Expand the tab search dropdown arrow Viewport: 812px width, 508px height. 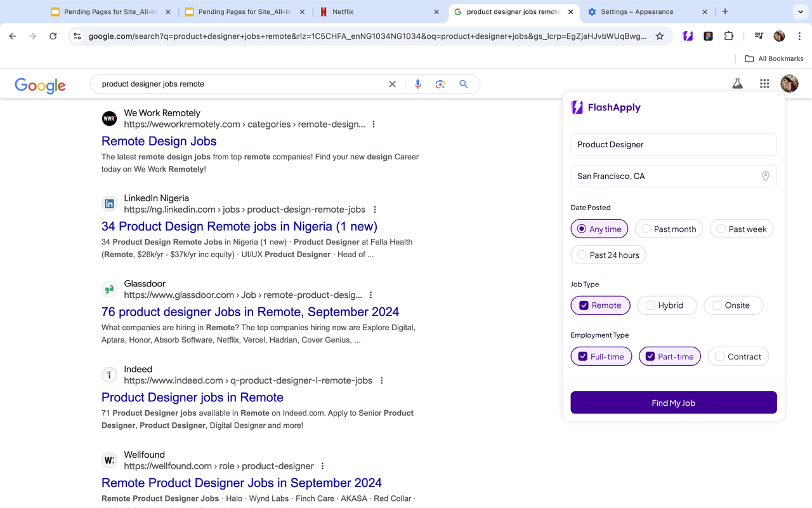pyautogui.click(x=799, y=11)
